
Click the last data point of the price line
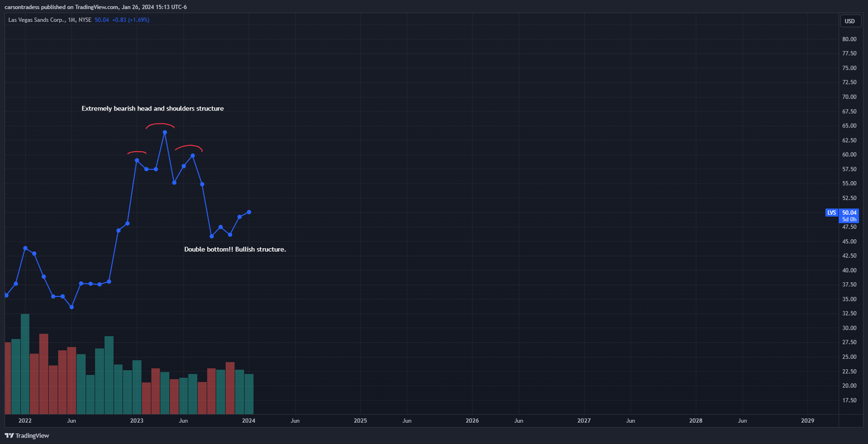[x=249, y=212]
